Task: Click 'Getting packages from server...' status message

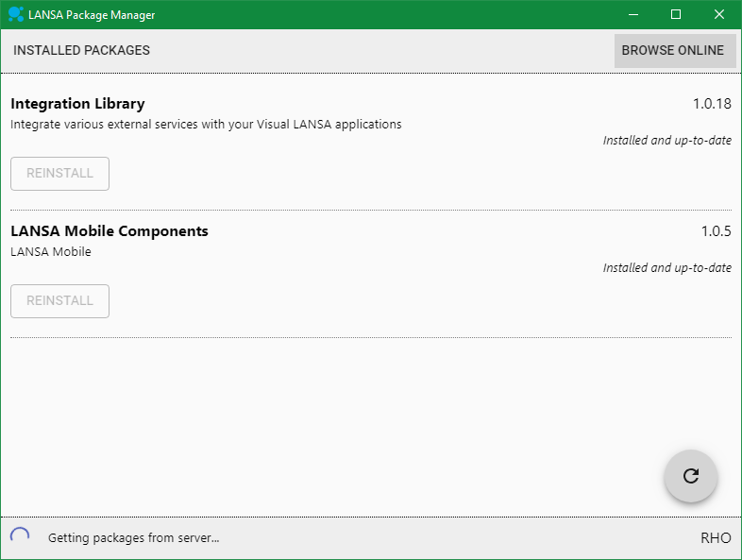Action: coord(133,537)
